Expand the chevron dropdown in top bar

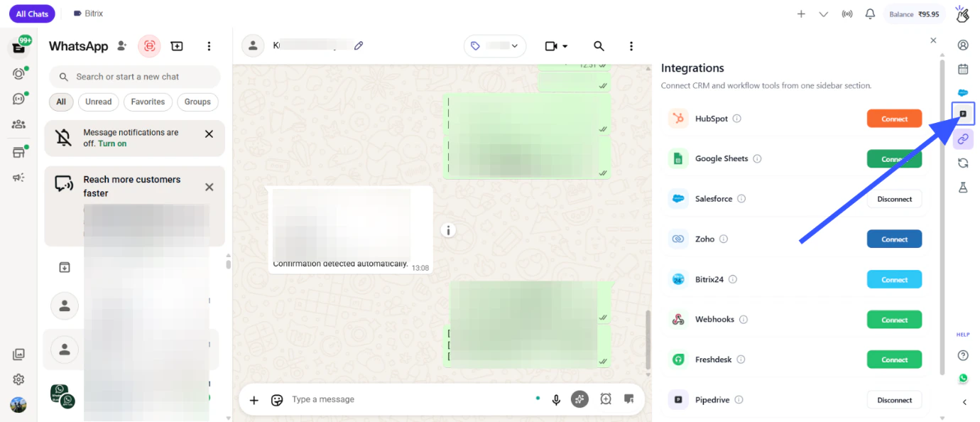click(824, 13)
